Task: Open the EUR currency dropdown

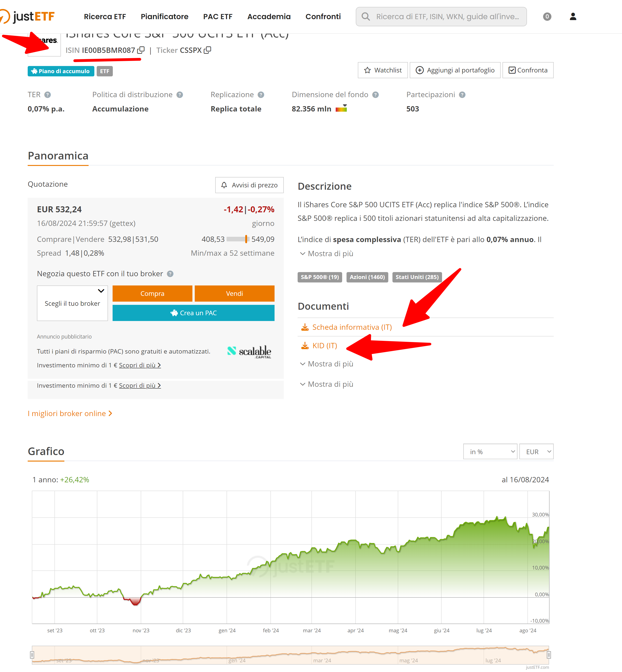Action: point(536,452)
